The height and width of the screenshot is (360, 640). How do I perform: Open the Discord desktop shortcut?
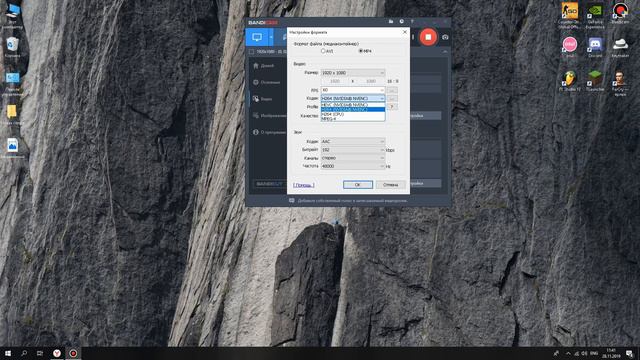(x=595, y=47)
